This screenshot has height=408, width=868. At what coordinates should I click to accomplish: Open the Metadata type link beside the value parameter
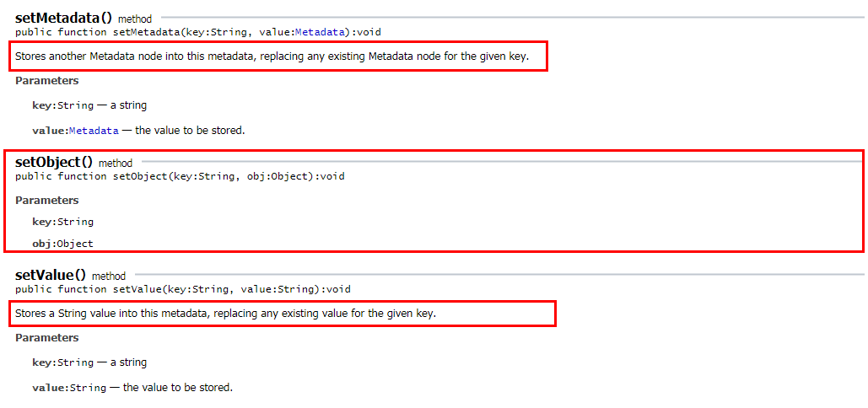pos(94,131)
